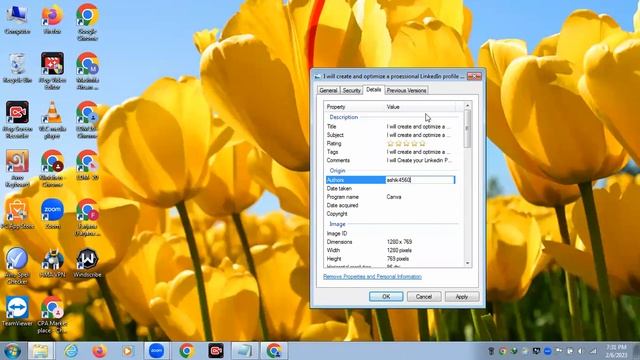Launch Icecream Video Editor desktop shortcut

(52, 71)
